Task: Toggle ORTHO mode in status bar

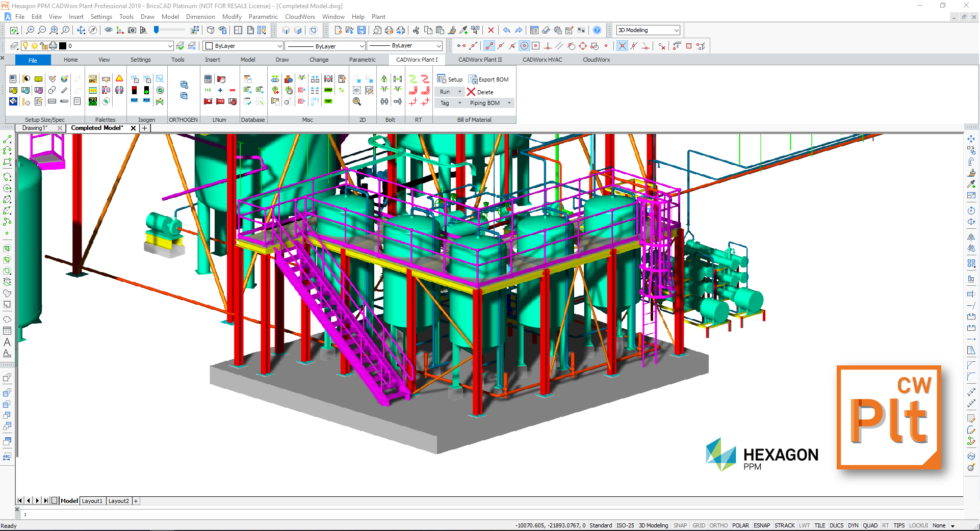Action: [718, 525]
